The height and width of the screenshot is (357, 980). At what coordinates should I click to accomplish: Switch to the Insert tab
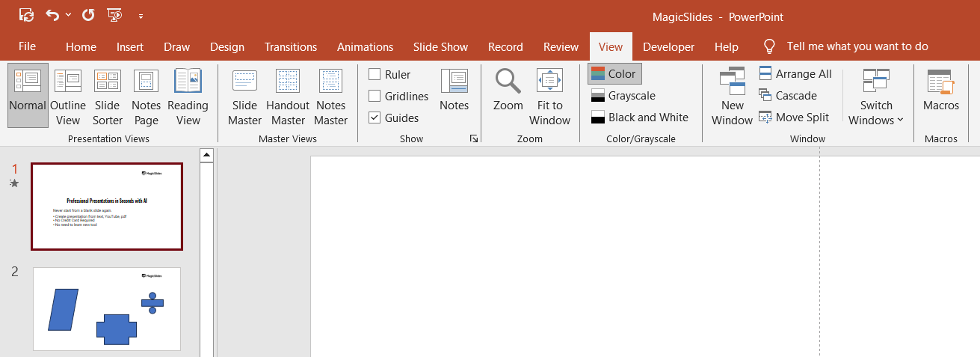(x=130, y=46)
